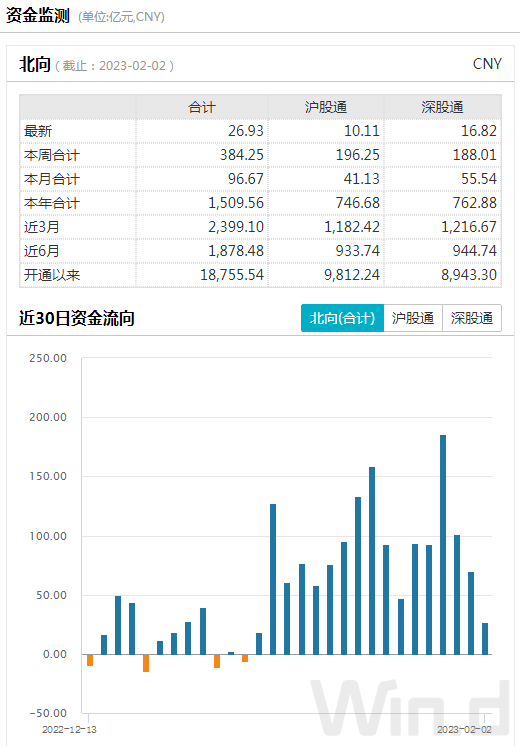The width and height of the screenshot is (520, 746).
Task: Click the 200.00 y-axis label
Action: (x=48, y=417)
